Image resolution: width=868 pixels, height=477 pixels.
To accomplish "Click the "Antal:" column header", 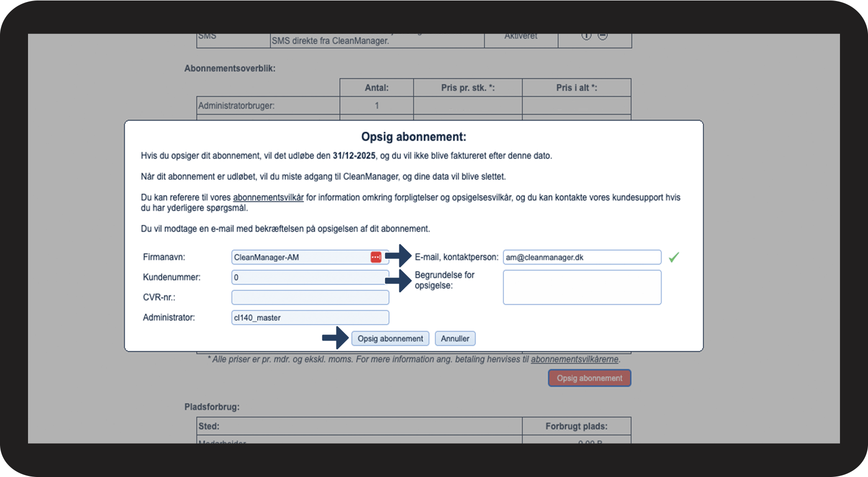I will tap(377, 87).
